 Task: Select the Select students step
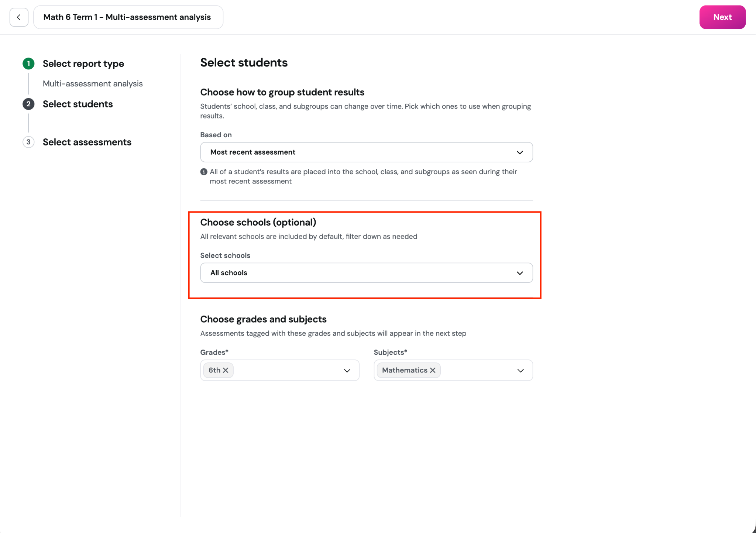[x=78, y=104]
